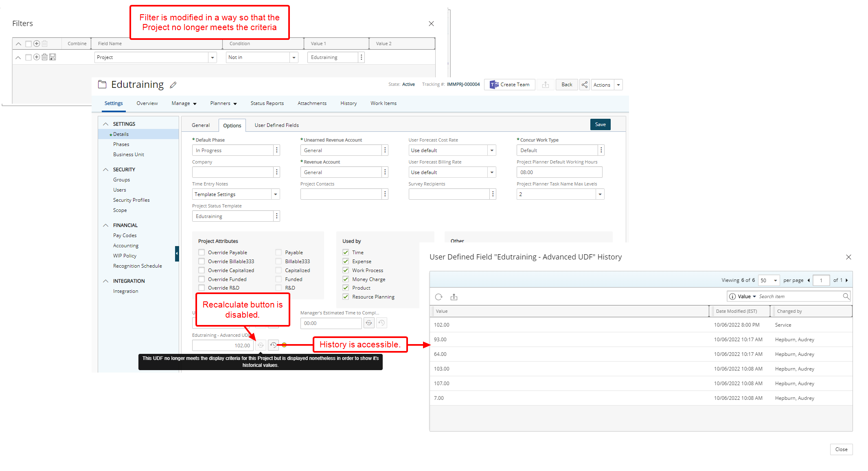Open the Time Entry Notes dropdown
Viewport: 868px width, 471px height.
(x=276, y=194)
